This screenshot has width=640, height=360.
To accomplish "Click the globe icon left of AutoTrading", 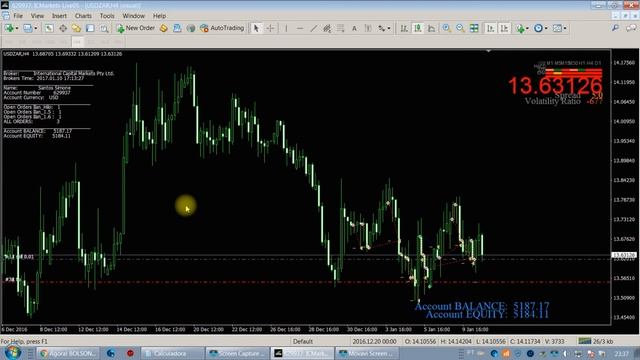I will 191,28.
